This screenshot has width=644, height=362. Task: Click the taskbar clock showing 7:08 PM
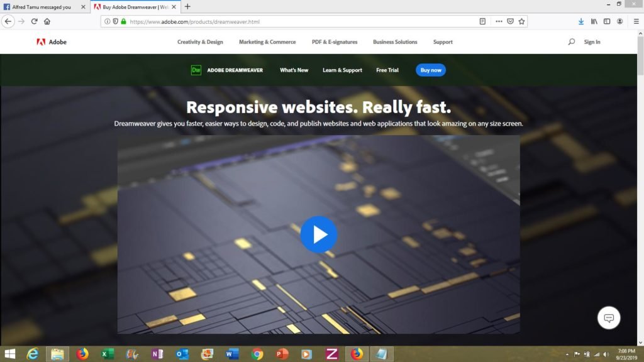[626, 354]
